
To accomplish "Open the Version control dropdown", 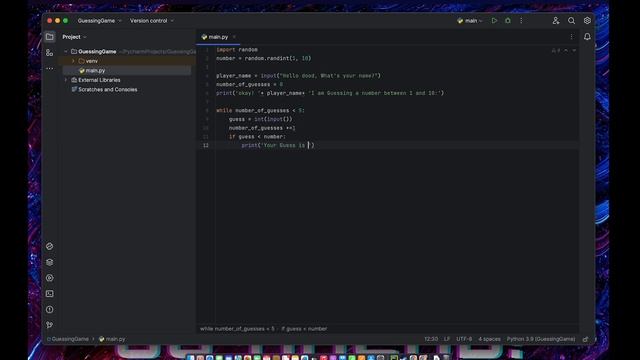I will [151, 20].
